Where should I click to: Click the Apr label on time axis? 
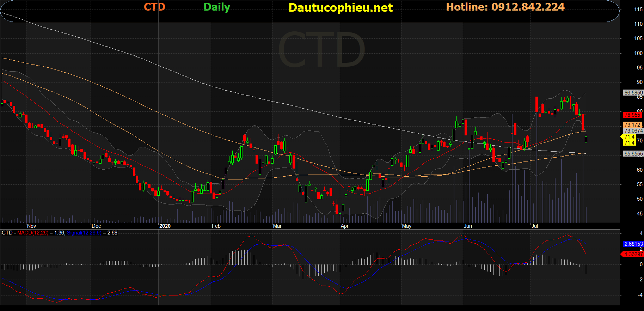344,226
